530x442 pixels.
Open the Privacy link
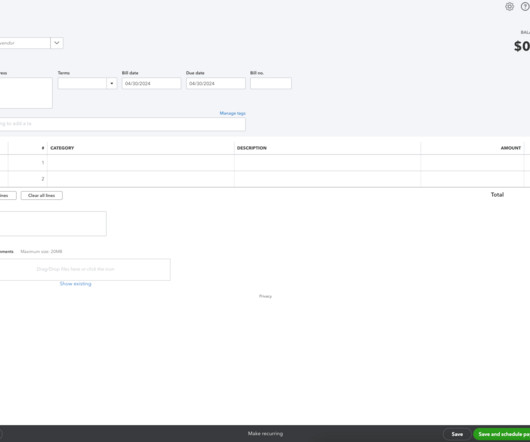[x=265, y=296]
